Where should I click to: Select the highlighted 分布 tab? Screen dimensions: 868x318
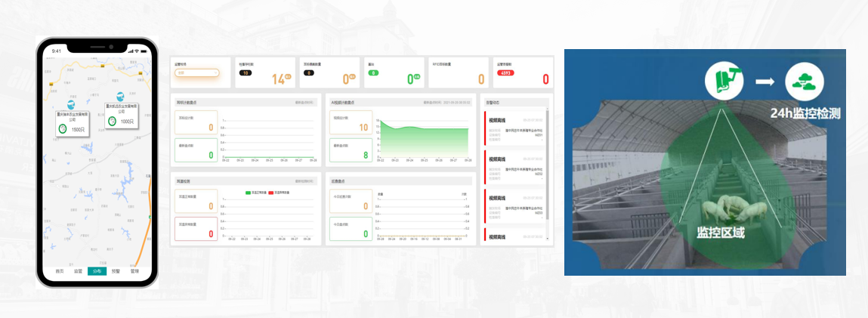pyautogui.click(x=97, y=271)
